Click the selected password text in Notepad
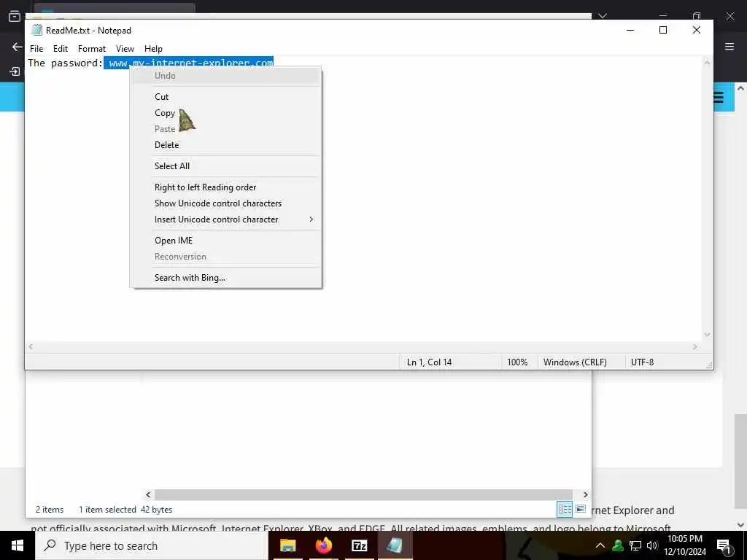Viewport: 747px width, 560px height. coord(189,63)
